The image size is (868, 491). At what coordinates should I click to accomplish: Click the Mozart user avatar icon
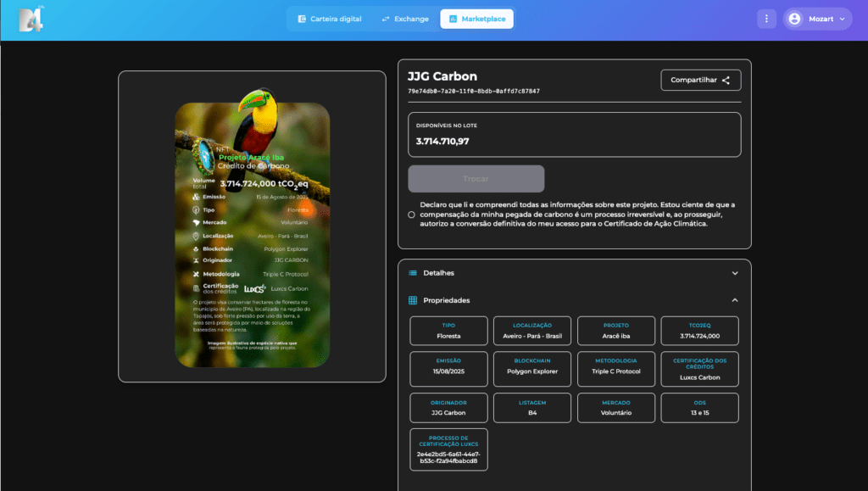coord(794,19)
